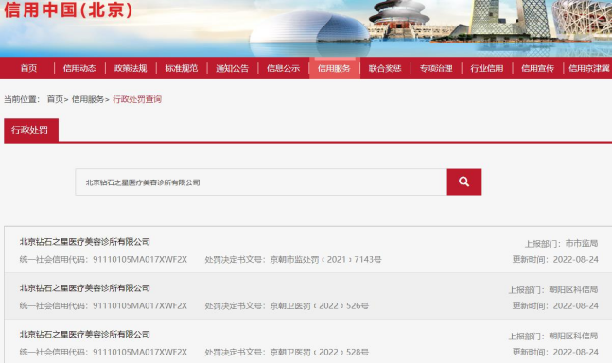
Task: Open the 通知公告 menu item
Action: pos(233,68)
